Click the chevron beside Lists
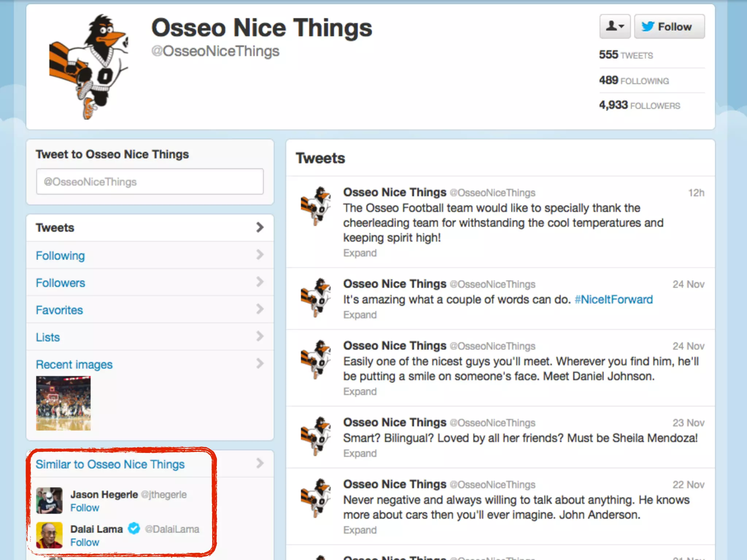This screenshot has width=747, height=560. pos(259,336)
